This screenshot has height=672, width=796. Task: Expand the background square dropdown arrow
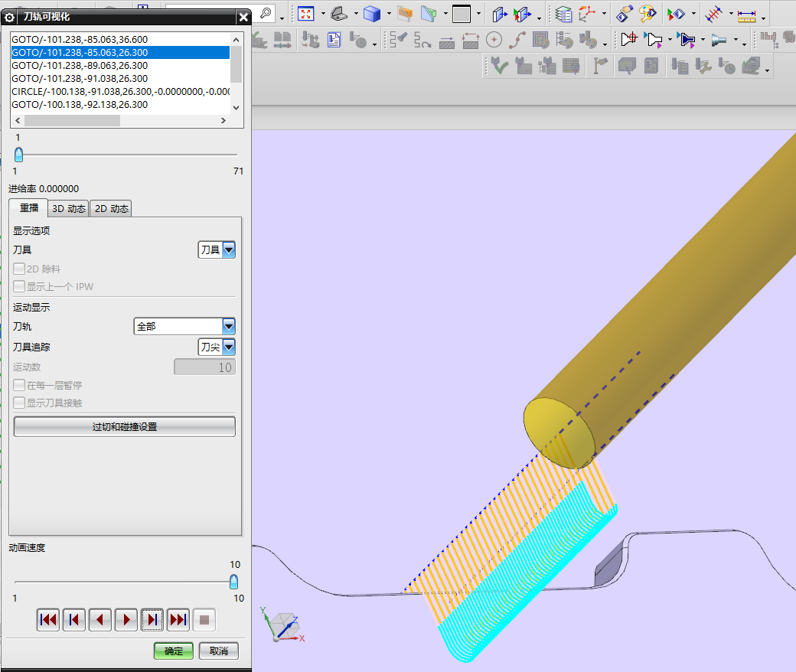(x=478, y=14)
